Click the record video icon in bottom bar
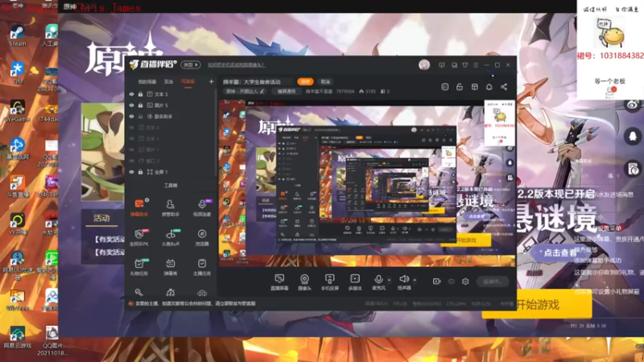 click(436, 281)
